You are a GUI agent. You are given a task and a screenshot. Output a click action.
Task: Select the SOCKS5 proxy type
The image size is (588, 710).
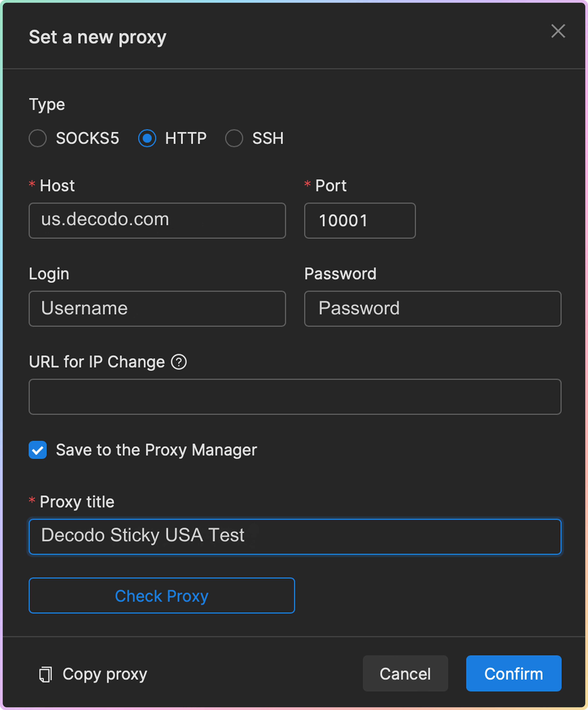click(x=38, y=138)
